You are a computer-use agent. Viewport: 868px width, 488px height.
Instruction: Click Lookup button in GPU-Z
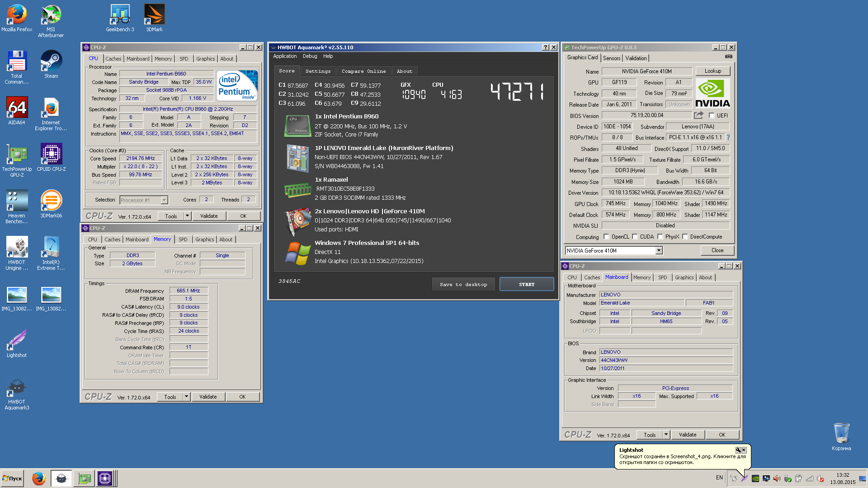712,71
